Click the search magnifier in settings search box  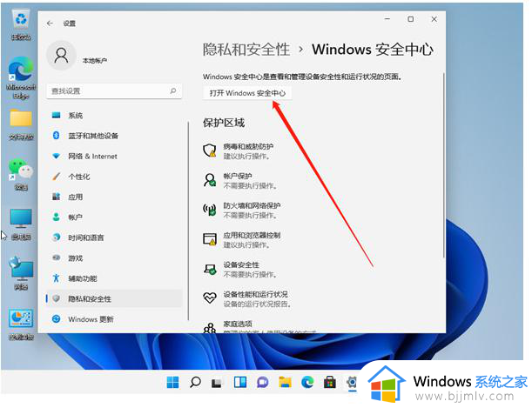pos(173,90)
